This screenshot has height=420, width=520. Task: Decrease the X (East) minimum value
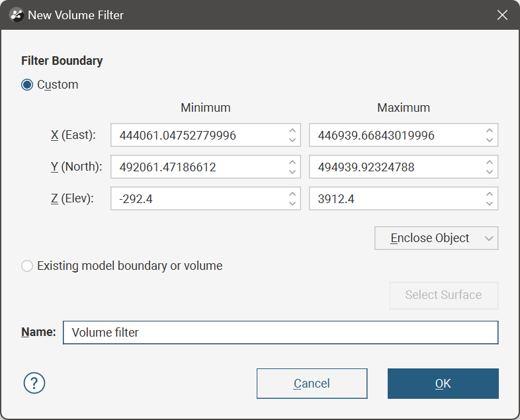tap(292, 140)
